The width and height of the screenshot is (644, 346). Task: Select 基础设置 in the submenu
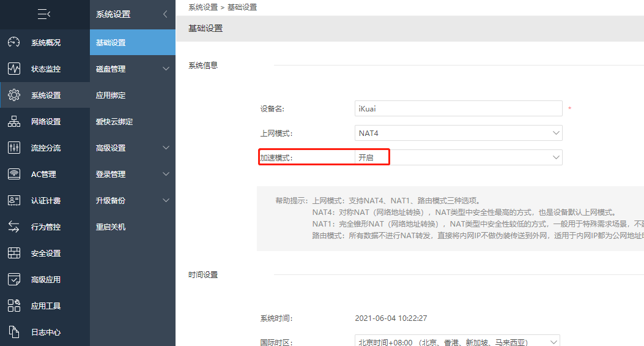[111, 43]
